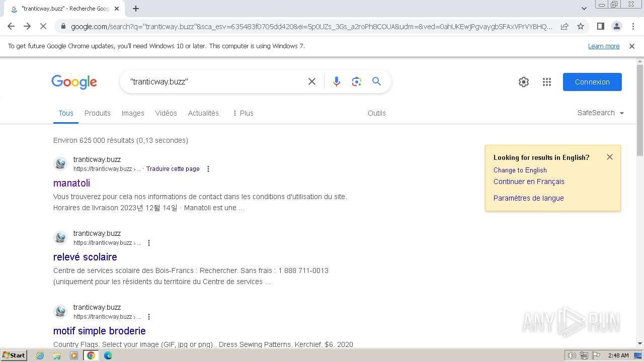Share this page icon in address bar
The image size is (644, 362).
pyautogui.click(x=565, y=27)
